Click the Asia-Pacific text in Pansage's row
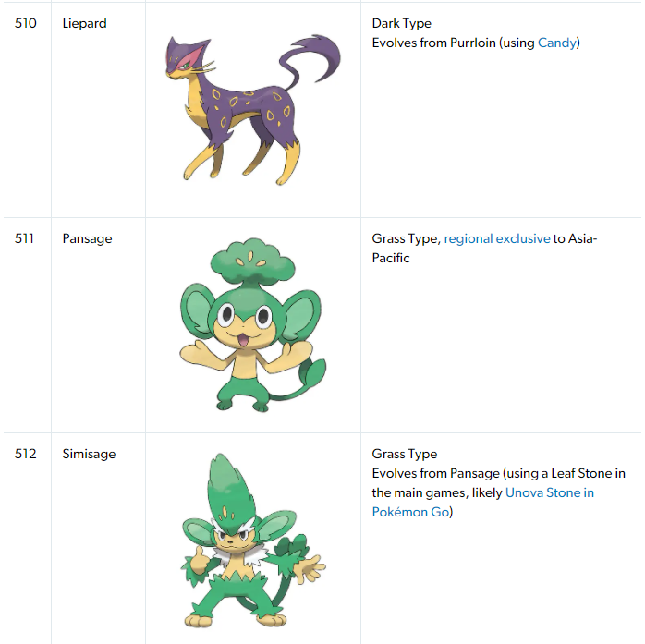Viewport: 645px width, 644px height. coord(484,249)
